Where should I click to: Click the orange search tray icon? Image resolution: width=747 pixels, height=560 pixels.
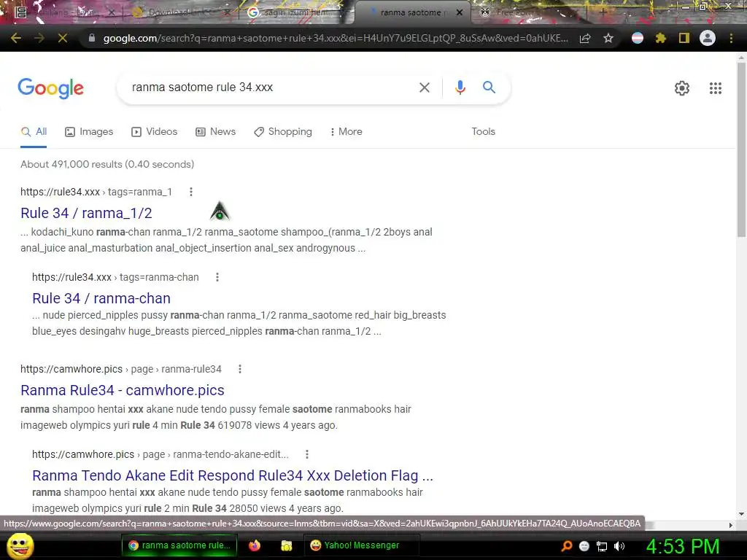click(566, 546)
